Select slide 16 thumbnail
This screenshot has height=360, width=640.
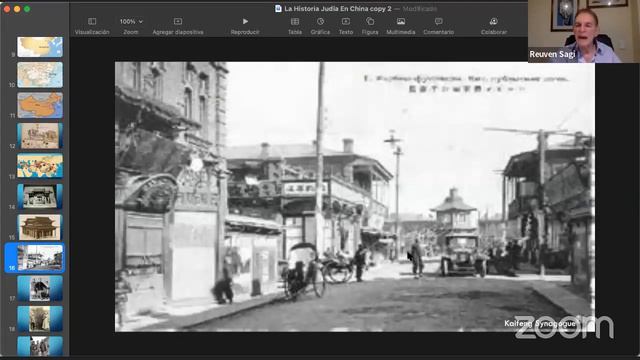click(40, 258)
